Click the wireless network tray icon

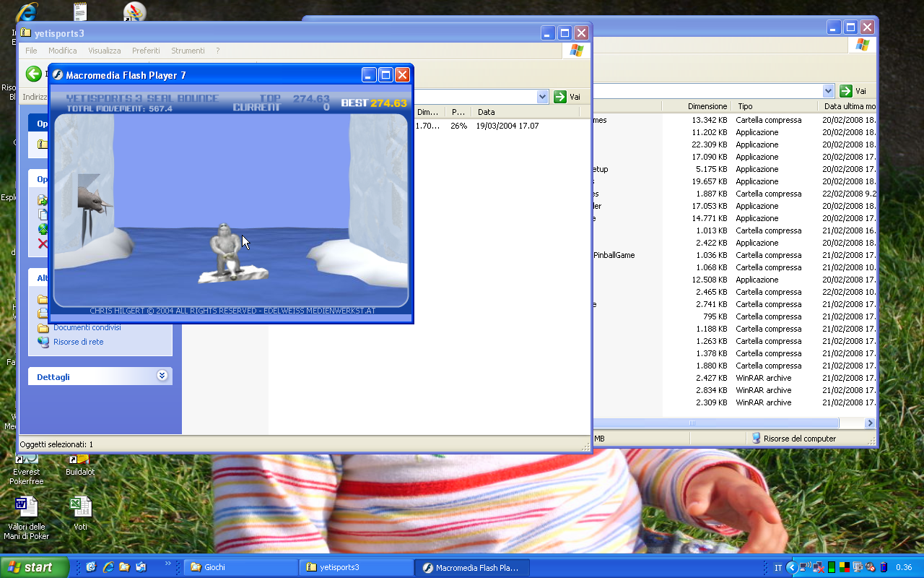click(x=807, y=567)
